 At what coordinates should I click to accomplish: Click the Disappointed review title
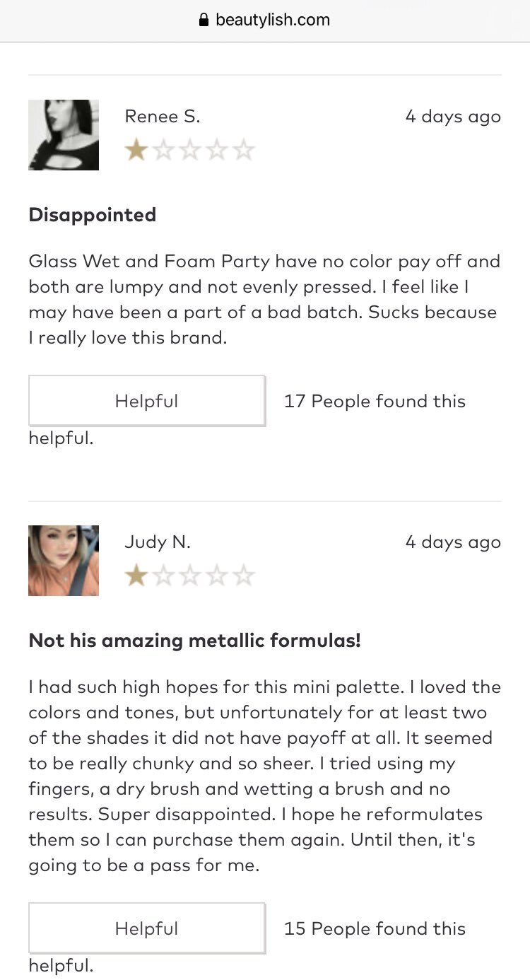(x=93, y=215)
